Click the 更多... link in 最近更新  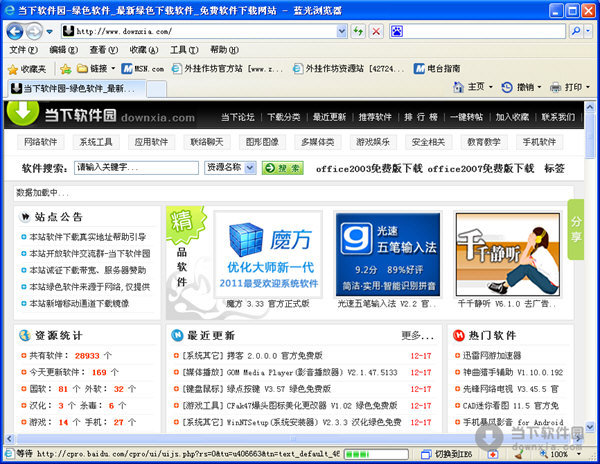tap(417, 335)
